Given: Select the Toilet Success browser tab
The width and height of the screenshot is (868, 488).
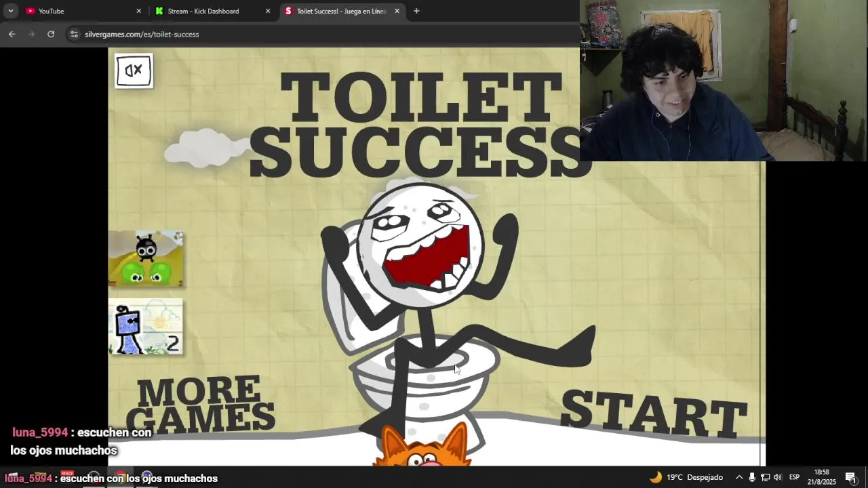Looking at the screenshot, I should tap(341, 11).
